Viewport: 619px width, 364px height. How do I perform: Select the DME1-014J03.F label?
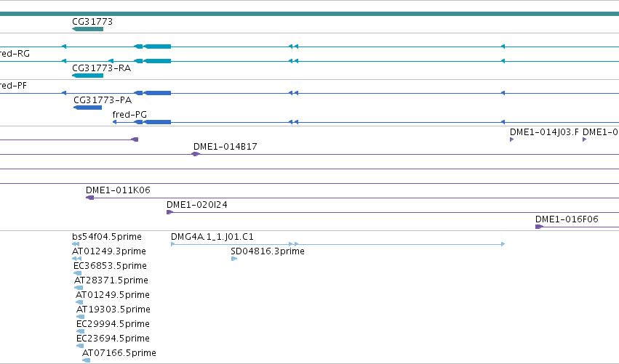click(544, 132)
